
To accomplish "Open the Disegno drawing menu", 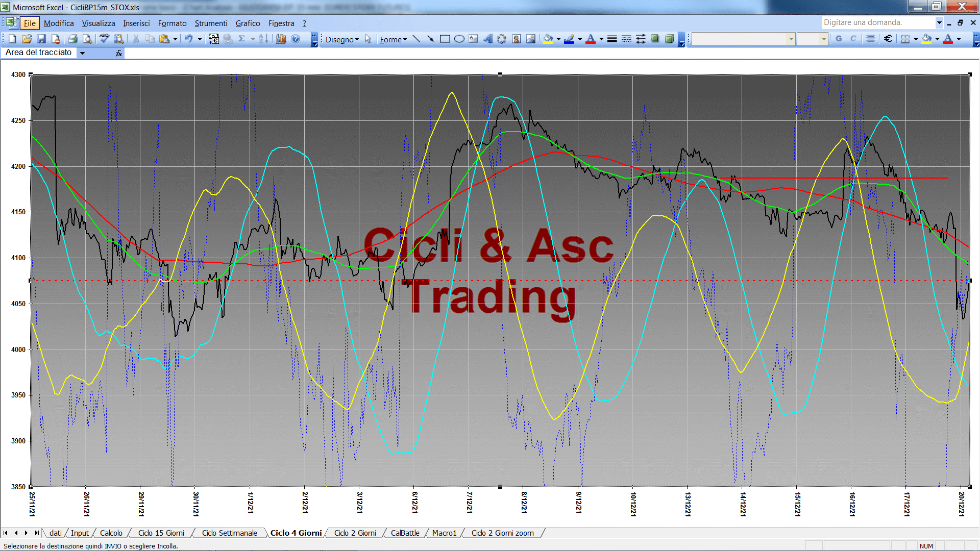I will 342,39.
